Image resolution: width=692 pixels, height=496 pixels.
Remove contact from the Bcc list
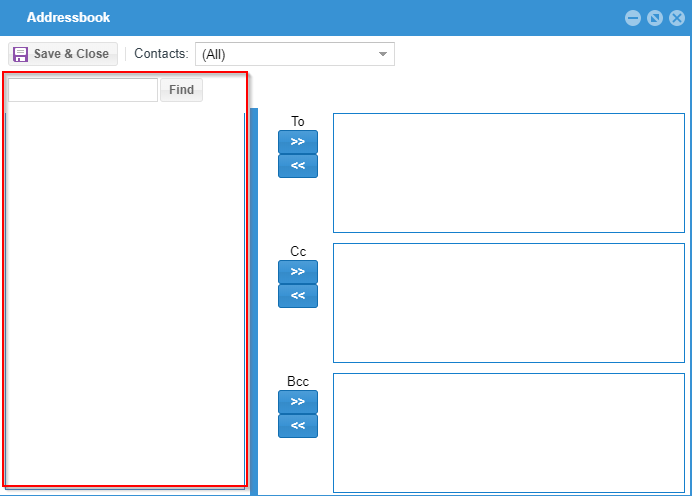(298, 426)
